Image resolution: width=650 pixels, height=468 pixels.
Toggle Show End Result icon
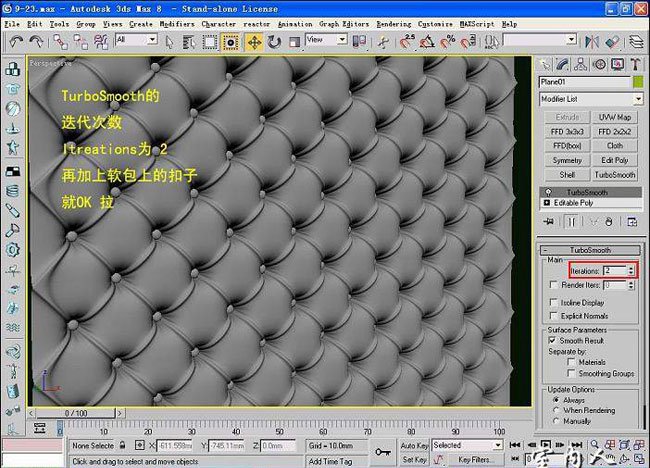point(571,222)
